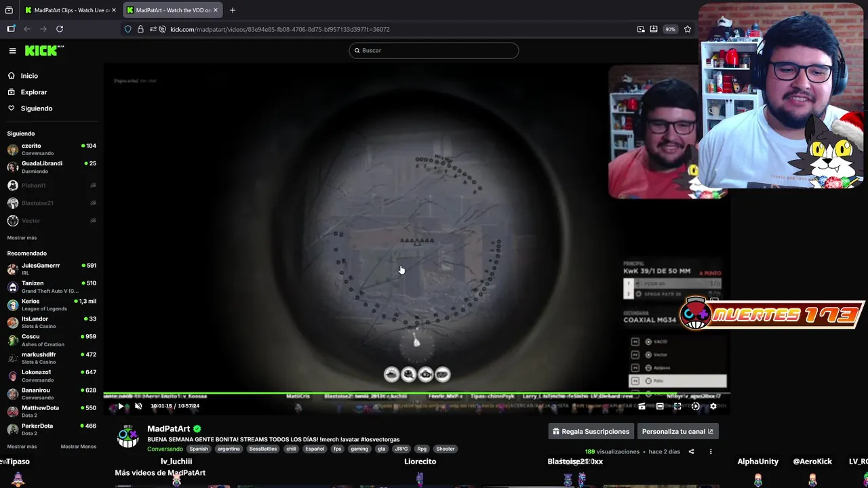The height and width of the screenshot is (488, 868).
Task: Select the JRPG tag
Action: tap(402, 449)
